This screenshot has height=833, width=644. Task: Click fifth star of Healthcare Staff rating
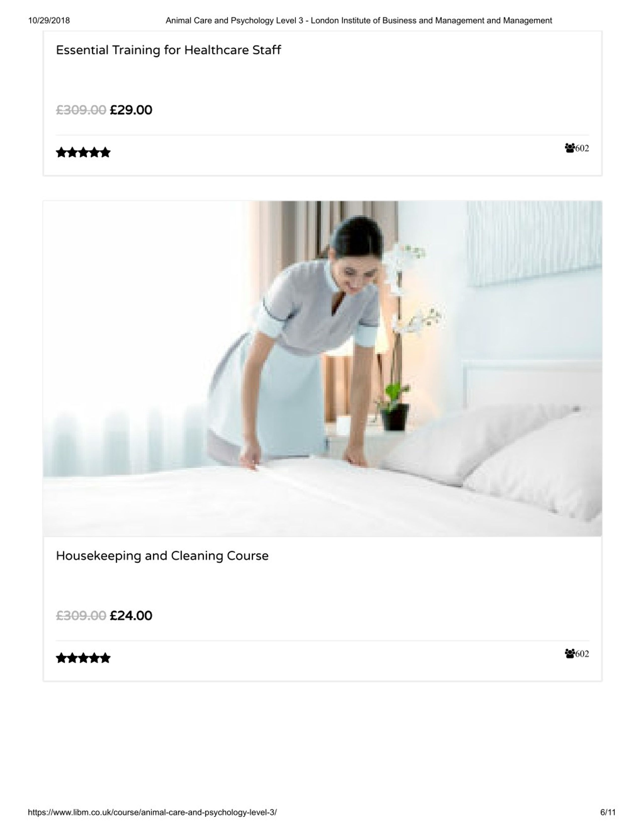[105, 153]
